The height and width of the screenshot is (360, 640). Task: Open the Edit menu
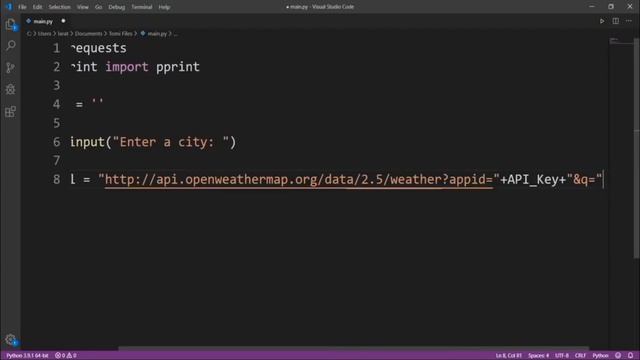pyautogui.click(x=37, y=7)
